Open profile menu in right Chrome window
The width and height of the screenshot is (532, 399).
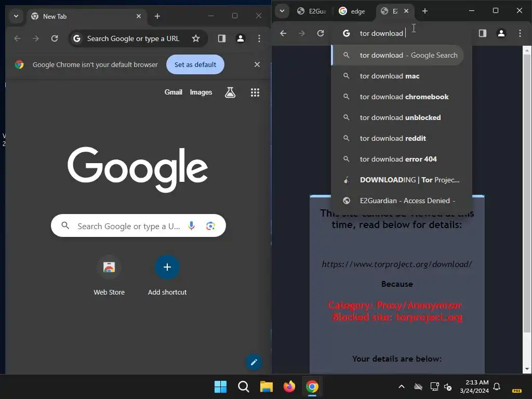click(501, 33)
